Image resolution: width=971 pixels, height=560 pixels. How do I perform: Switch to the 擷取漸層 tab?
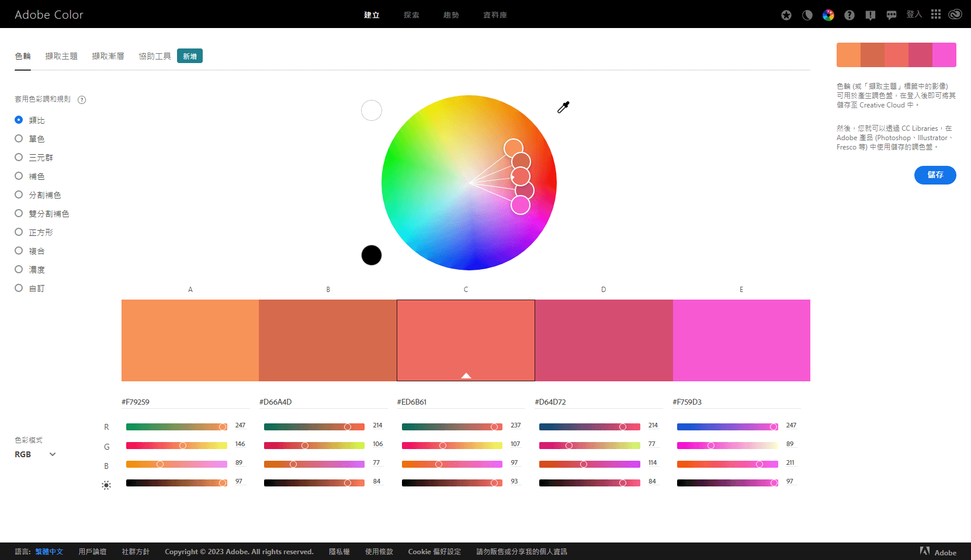[x=108, y=56]
